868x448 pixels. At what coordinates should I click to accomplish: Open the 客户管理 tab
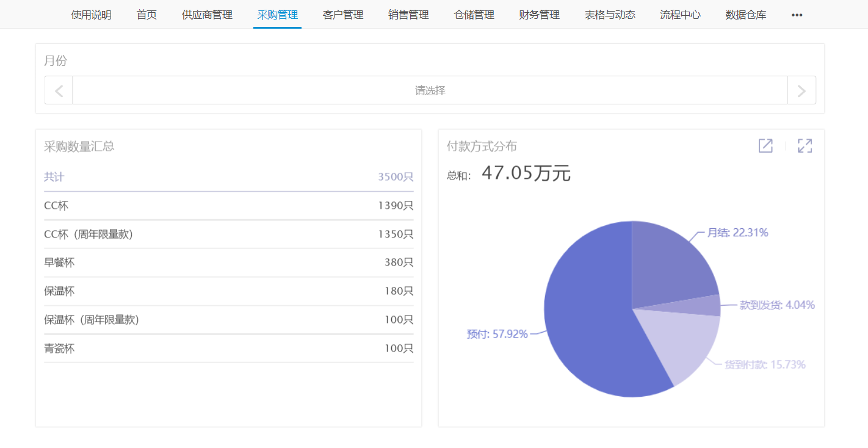point(343,15)
